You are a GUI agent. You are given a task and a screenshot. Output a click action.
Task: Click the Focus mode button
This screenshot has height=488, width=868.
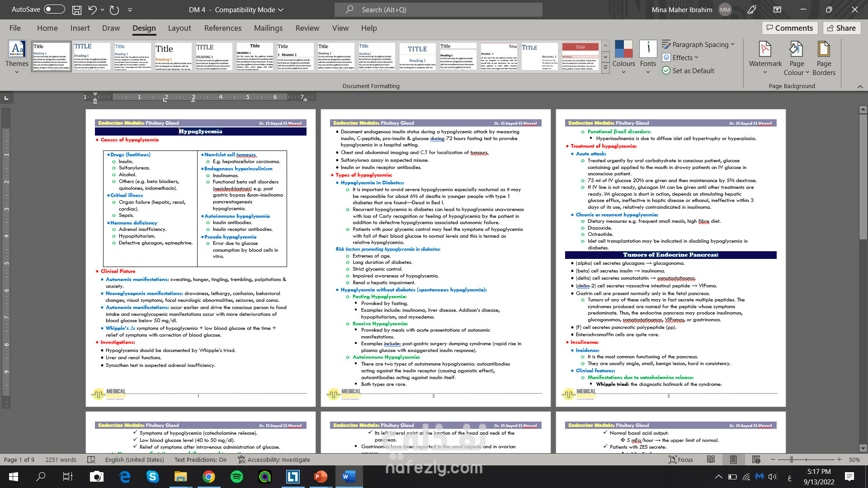click(681, 460)
